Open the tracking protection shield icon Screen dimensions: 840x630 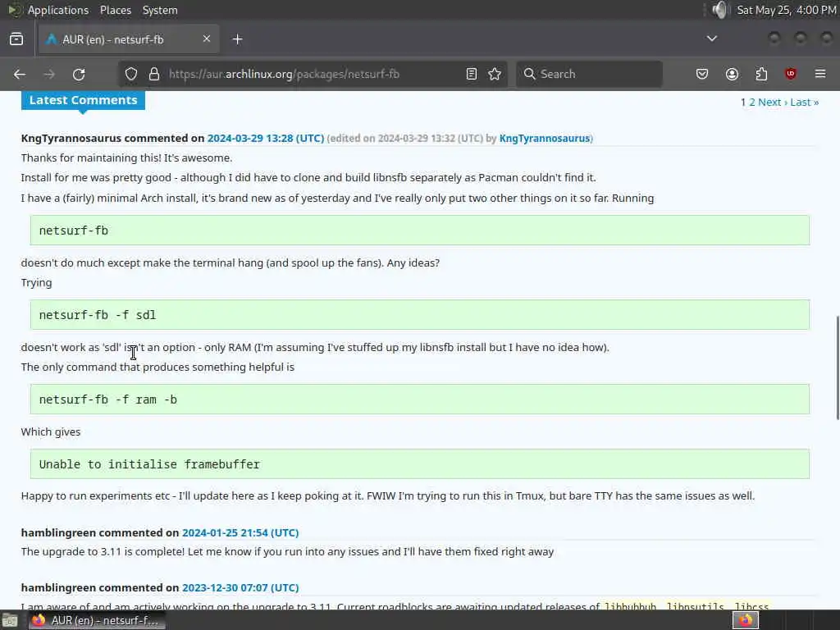(131, 74)
